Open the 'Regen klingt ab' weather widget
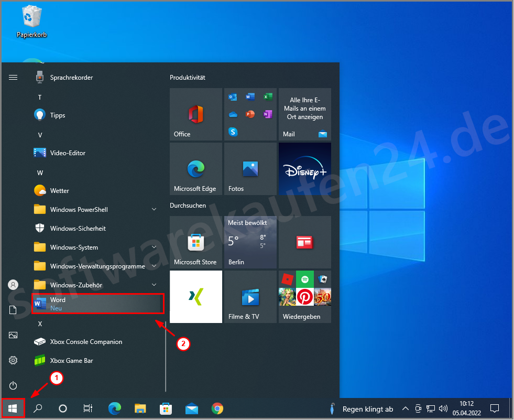The height and width of the screenshot is (420, 514). [x=362, y=409]
